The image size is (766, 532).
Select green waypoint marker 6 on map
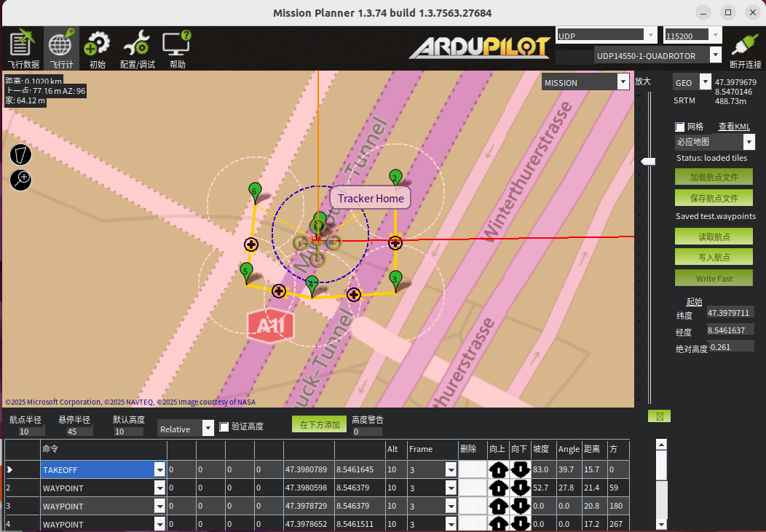click(255, 191)
